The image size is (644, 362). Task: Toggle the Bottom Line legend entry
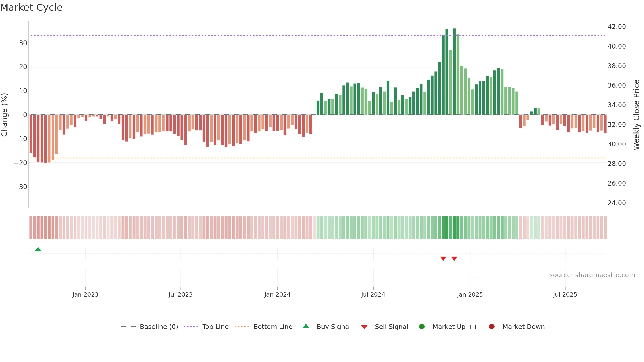click(263, 327)
